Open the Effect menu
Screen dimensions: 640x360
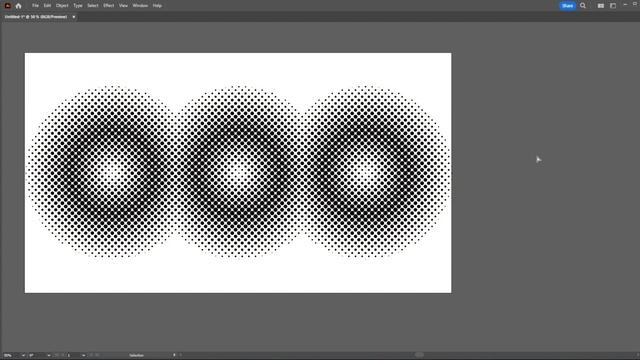tap(109, 6)
